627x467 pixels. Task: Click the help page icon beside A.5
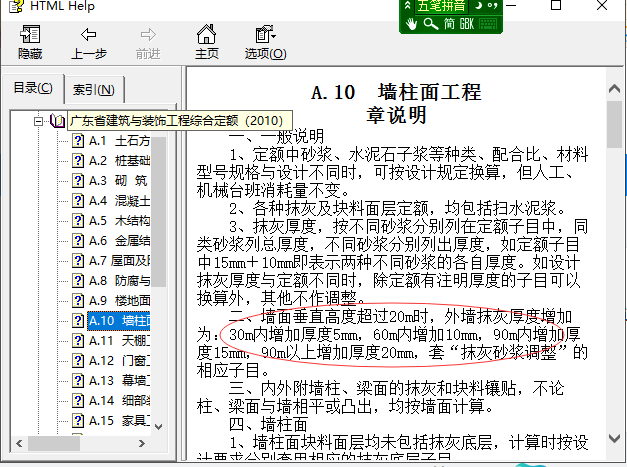pos(78,221)
